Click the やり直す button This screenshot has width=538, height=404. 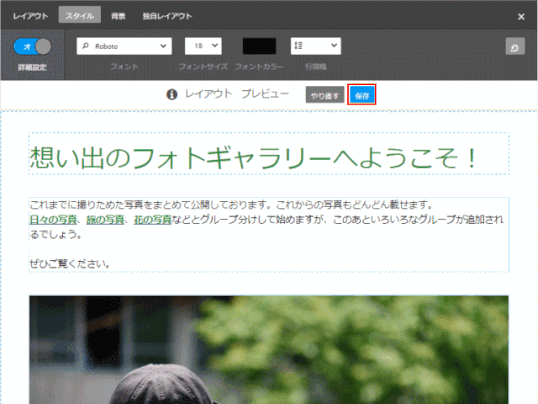(325, 95)
